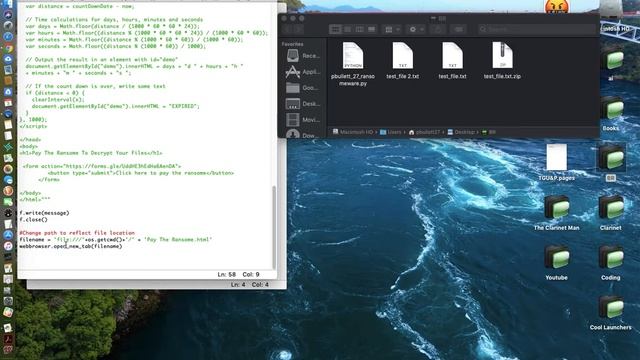Image resolution: width=640 pixels, height=360 pixels.
Task: Open Cool Launchers folder on desktop
Action: point(611,312)
